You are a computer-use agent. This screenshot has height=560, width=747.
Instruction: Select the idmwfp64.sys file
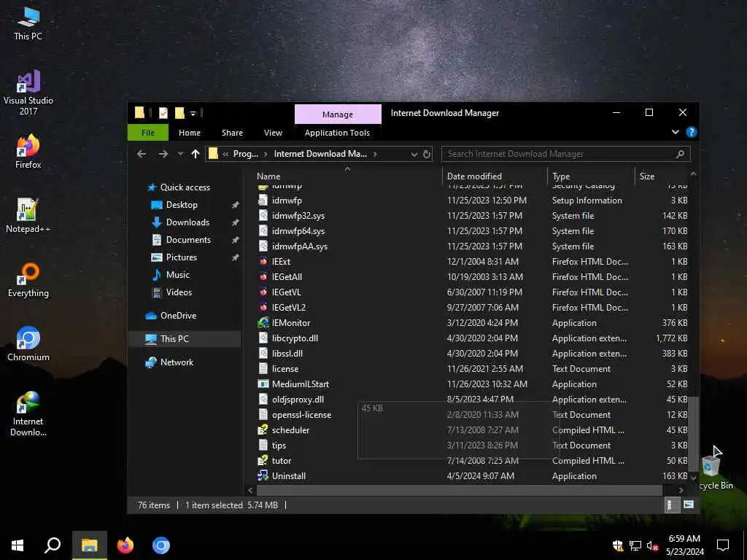pos(298,231)
